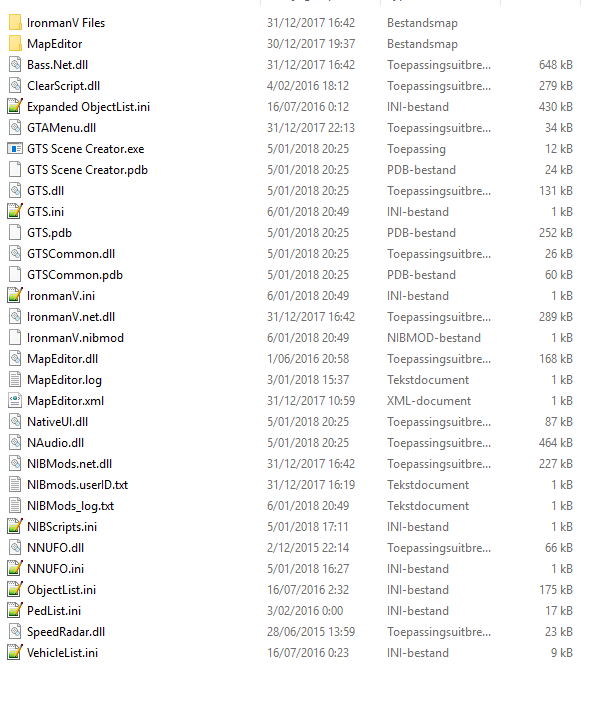Click the MapEditor.xml document icon

(x=15, y=401)
